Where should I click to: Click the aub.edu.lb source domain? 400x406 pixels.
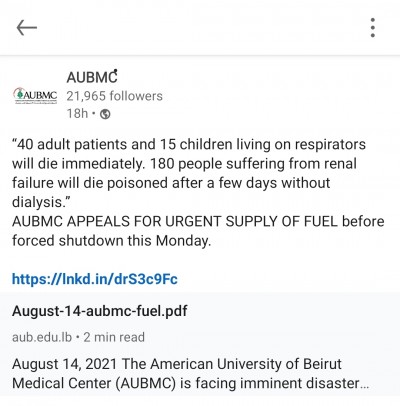pyautogui.click(x=42, y=337)
